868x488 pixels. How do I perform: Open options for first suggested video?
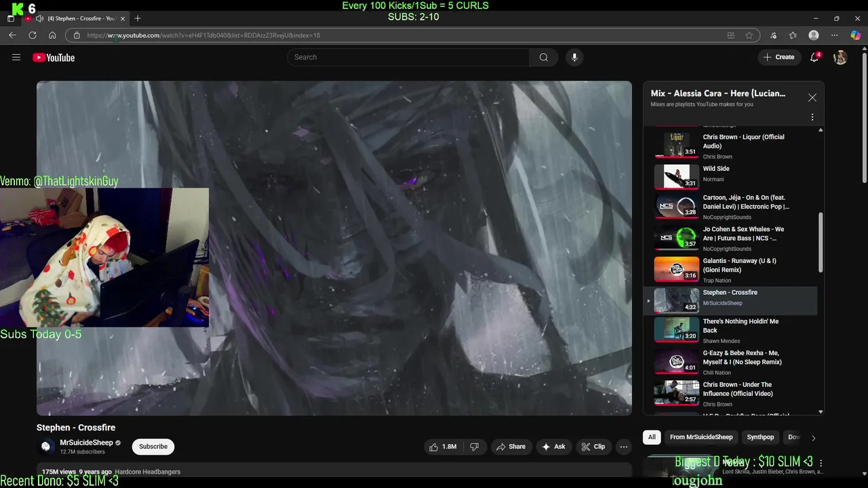click(x=821, y=463)
